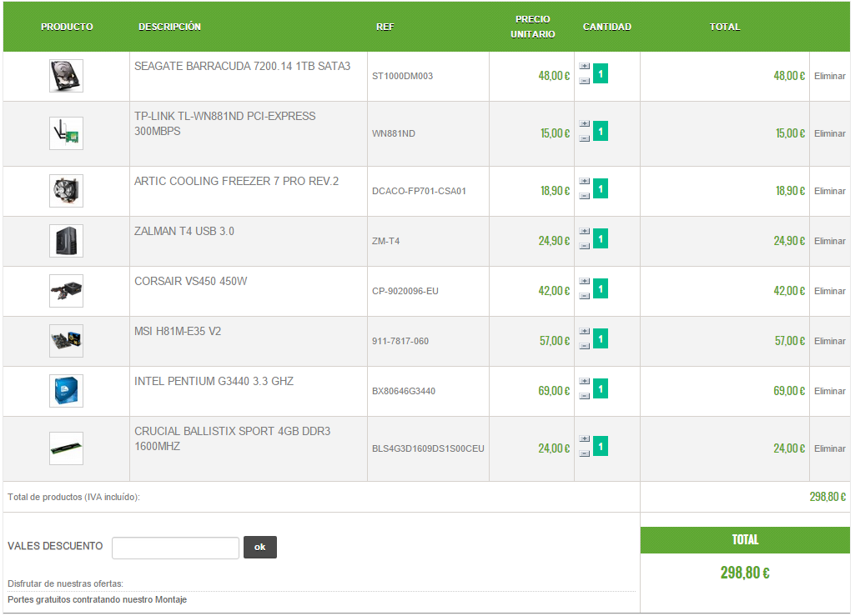Screen dimensions: 855x616
Task: Click reference CP-9020096-EU
Action: coord(405,291)
